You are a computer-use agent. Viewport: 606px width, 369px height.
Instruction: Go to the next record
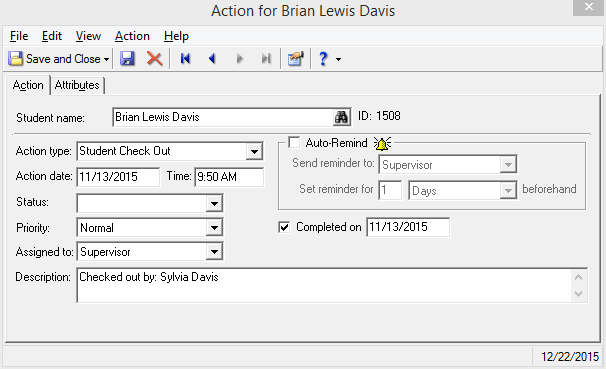click(239, 59)
